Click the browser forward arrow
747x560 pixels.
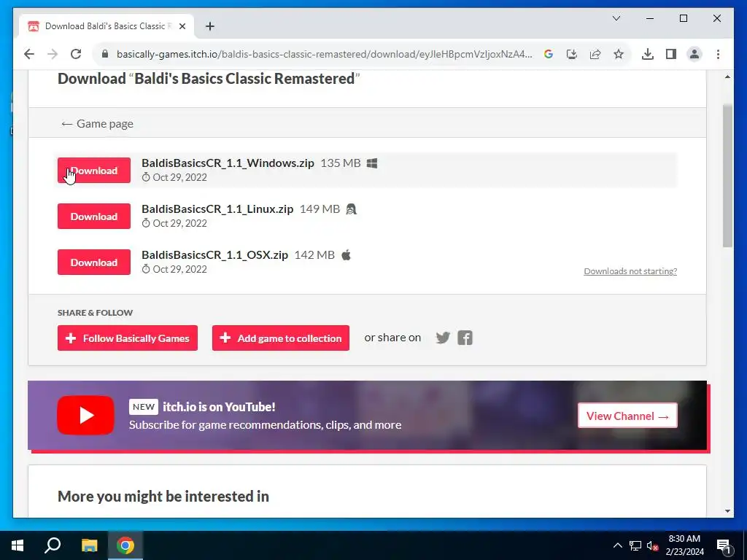click(53, 54)
